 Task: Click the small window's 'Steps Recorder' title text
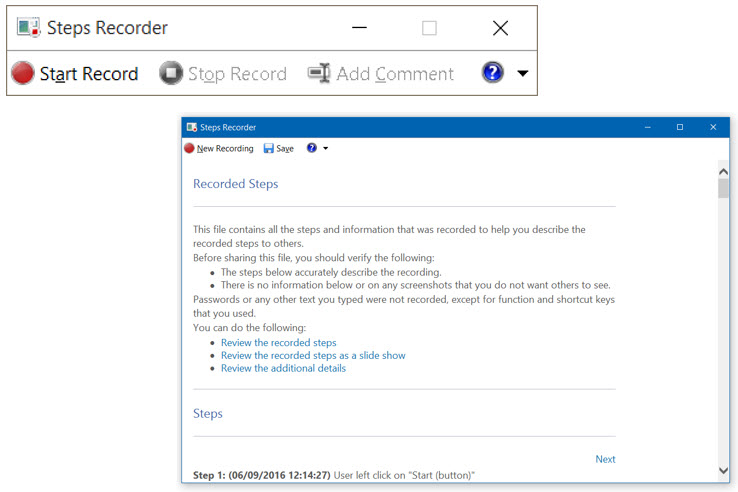pyautogui.click(x=107, y=28)
